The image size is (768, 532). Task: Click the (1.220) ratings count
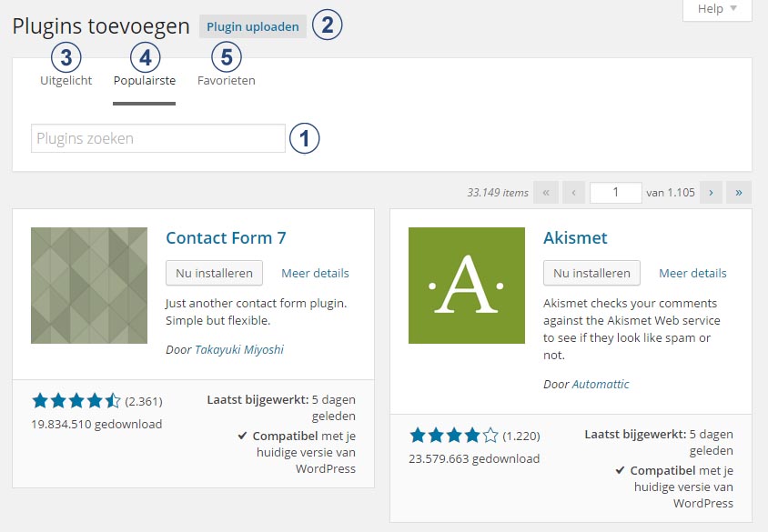click(x=521, y=436)
